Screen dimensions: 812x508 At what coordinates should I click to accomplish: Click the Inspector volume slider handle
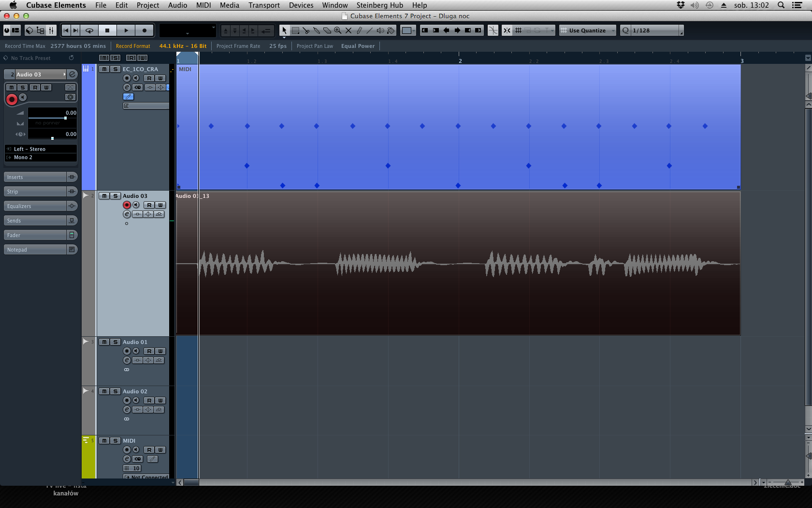tap(65, 118)
